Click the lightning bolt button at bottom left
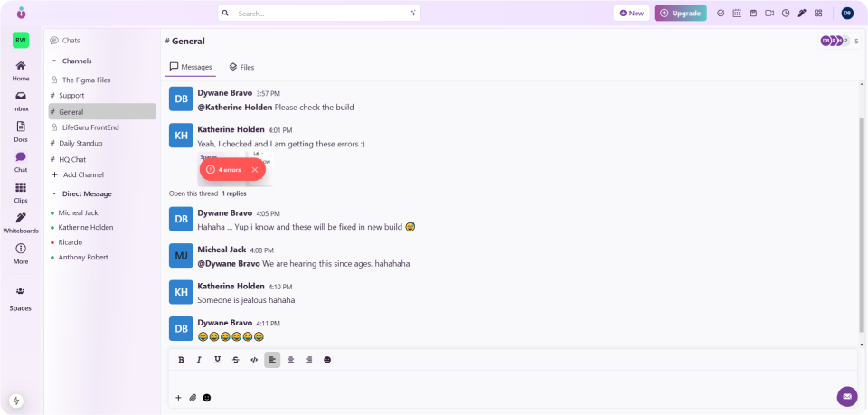 16,401
